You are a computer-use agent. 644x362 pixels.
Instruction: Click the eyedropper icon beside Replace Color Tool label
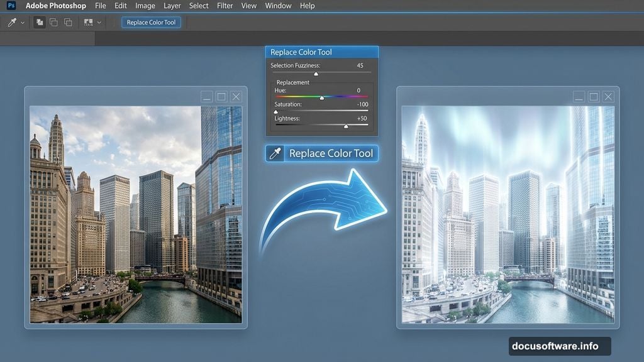point(275,153)
